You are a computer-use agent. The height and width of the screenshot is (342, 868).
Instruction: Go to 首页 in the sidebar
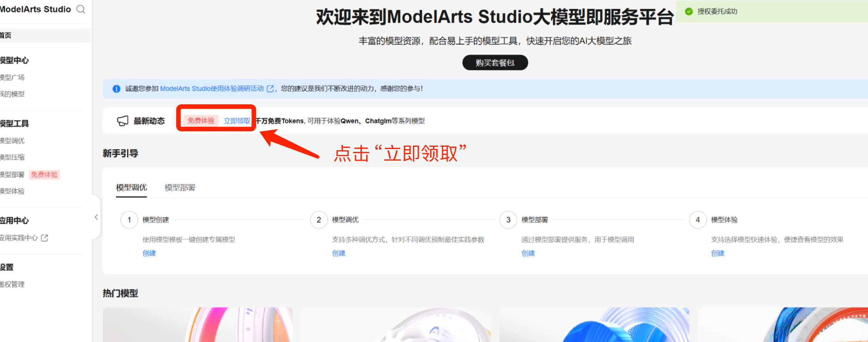pos(45,35)
